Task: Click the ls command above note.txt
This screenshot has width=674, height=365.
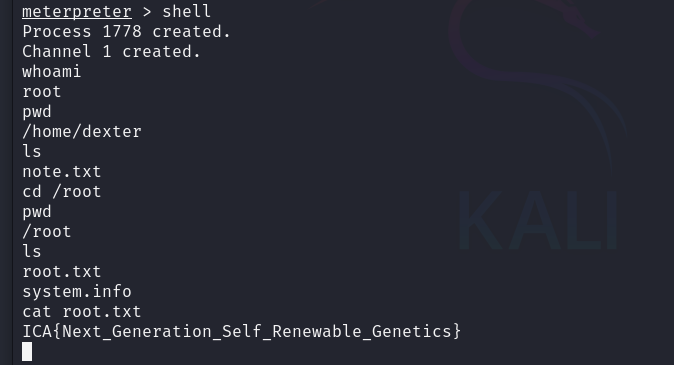Action: [32, 151]
